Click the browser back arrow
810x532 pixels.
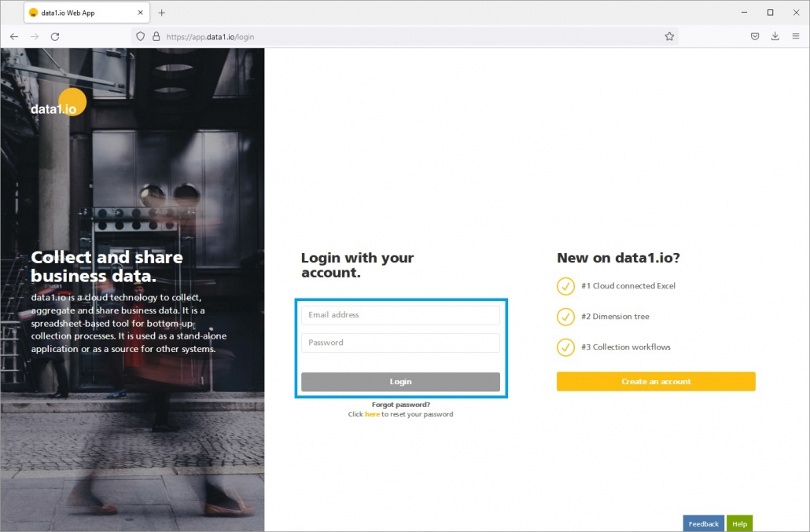pyautogui.click(x=14, y=37)
